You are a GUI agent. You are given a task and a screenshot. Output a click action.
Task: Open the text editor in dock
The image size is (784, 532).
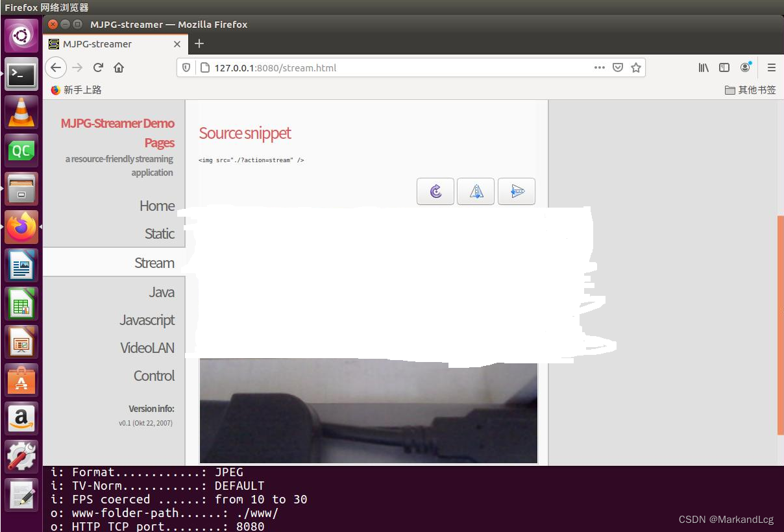21,495
